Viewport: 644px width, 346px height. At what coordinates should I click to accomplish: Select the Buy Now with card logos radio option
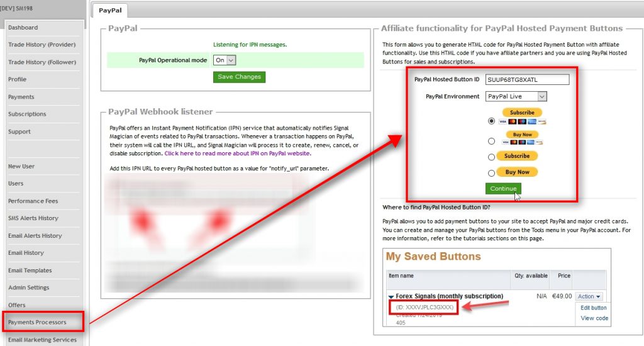(x=492, y=141)
